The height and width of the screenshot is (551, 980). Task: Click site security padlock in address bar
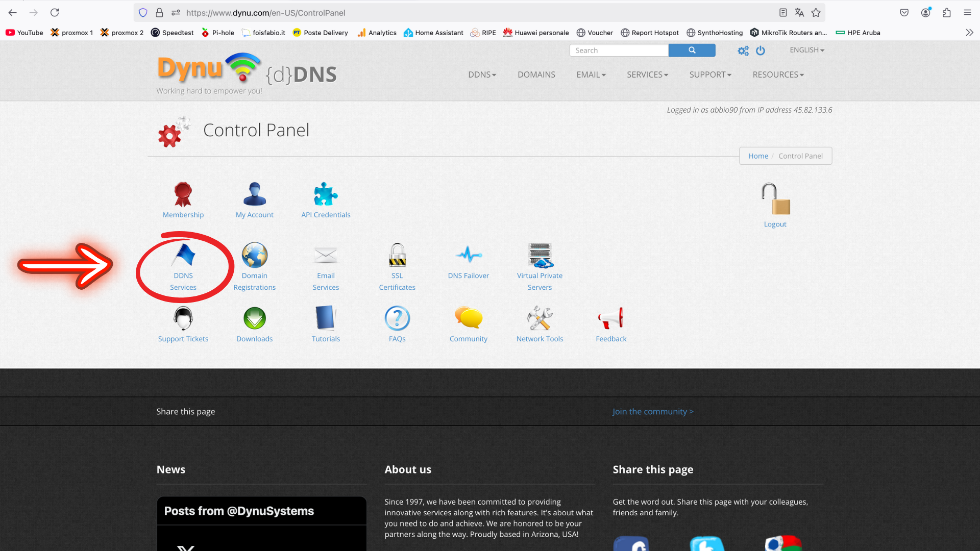point(159,13)
